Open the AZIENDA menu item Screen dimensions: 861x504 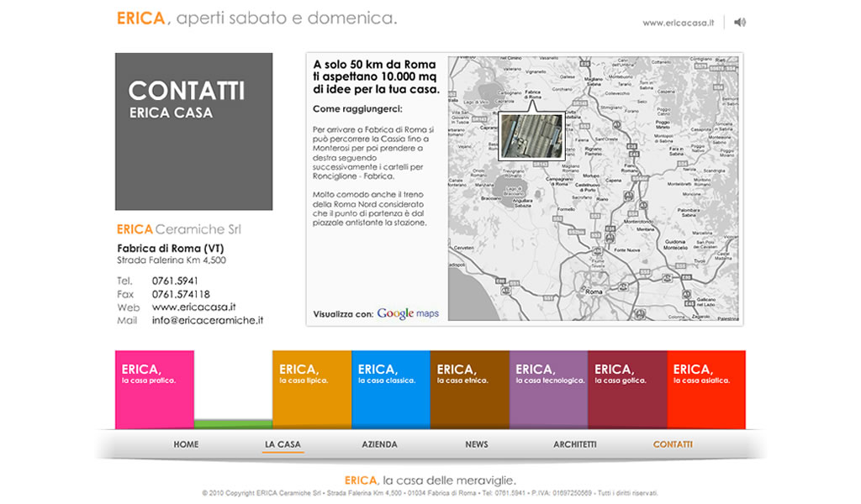click(x=379, y=444)
